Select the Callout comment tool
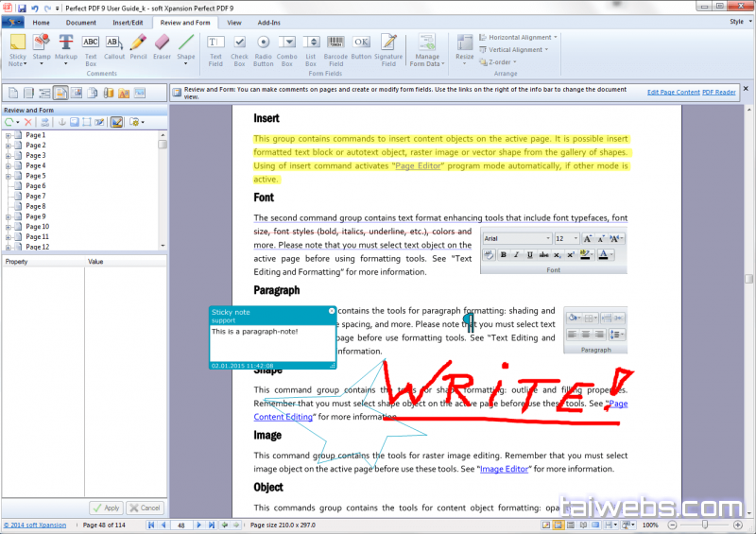The height and width of the screenshot is (534, 756). pyautogui.click(x=114, y=47)
